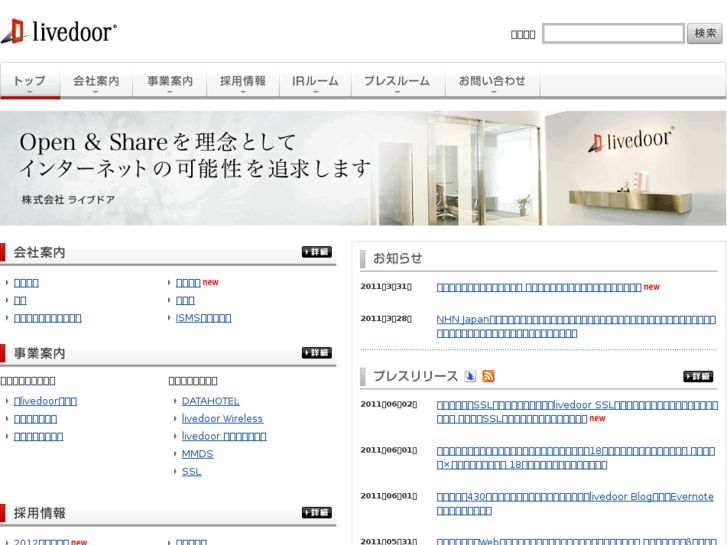Open the 2011/3/31 announcement link
Image resolution: width=727 pixels, height=545 pixels.
coord(539,287)
